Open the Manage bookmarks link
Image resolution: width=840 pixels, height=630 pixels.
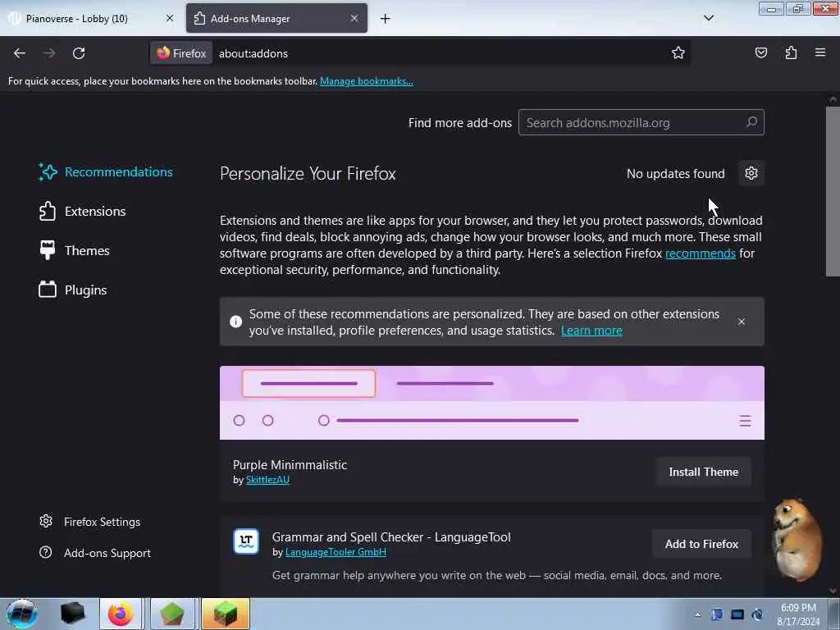(x=367, y=81)
